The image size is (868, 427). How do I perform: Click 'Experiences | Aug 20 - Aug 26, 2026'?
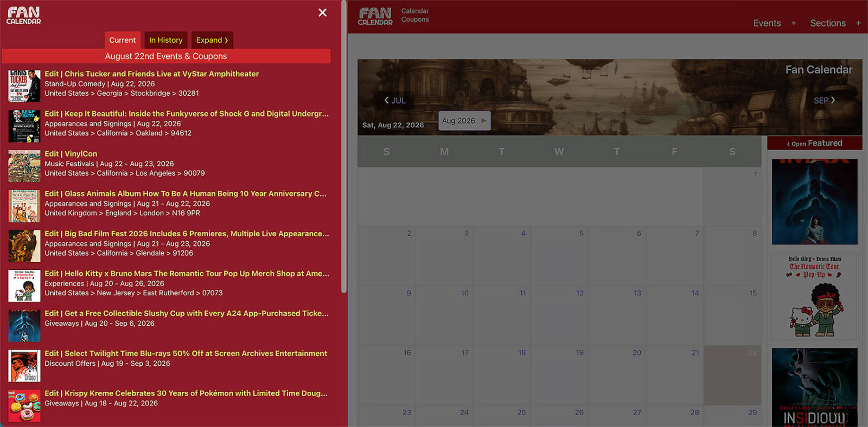(x=104, y=283)
